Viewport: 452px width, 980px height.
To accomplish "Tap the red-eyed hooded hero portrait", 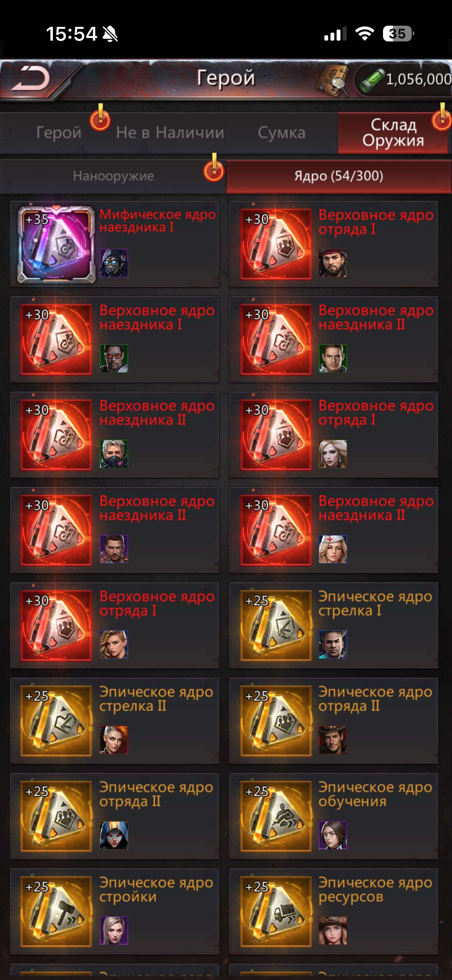I will coord(114,835).
